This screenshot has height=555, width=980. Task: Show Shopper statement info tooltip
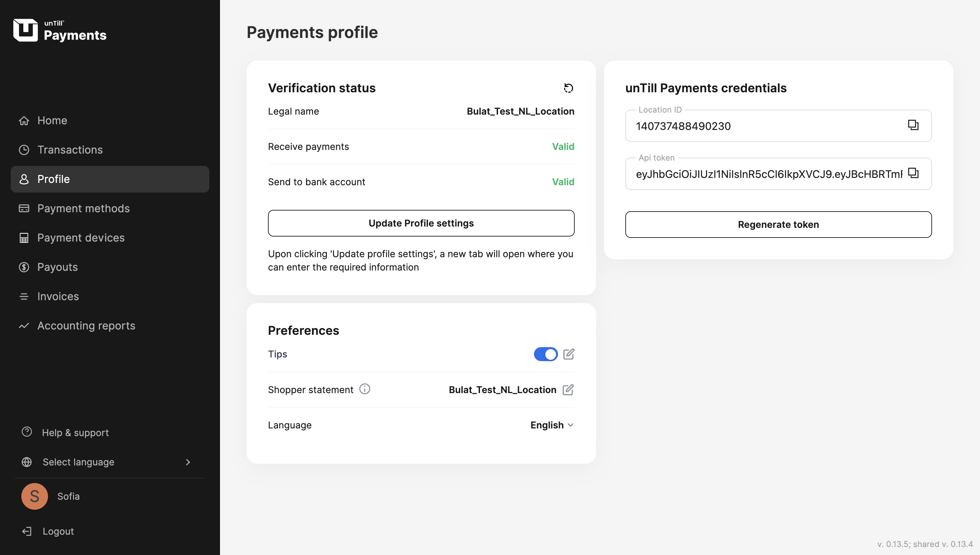pos(365,389)
